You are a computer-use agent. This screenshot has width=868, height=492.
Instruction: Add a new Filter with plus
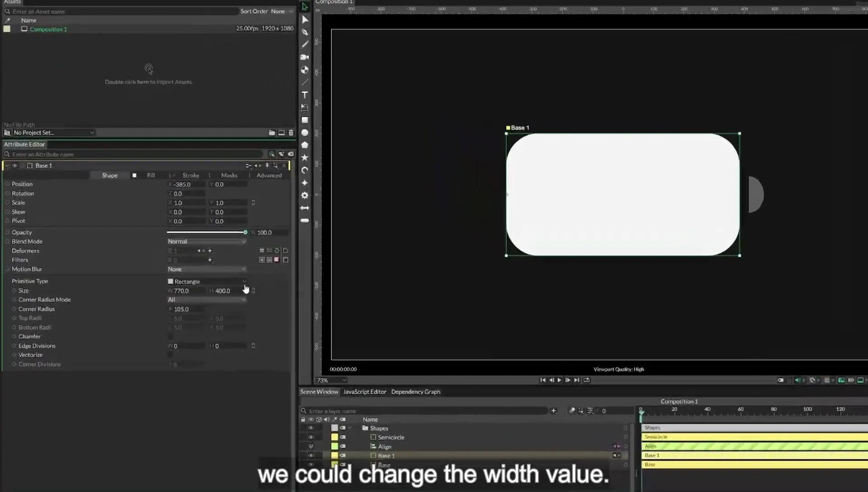[x=210, y=260]
